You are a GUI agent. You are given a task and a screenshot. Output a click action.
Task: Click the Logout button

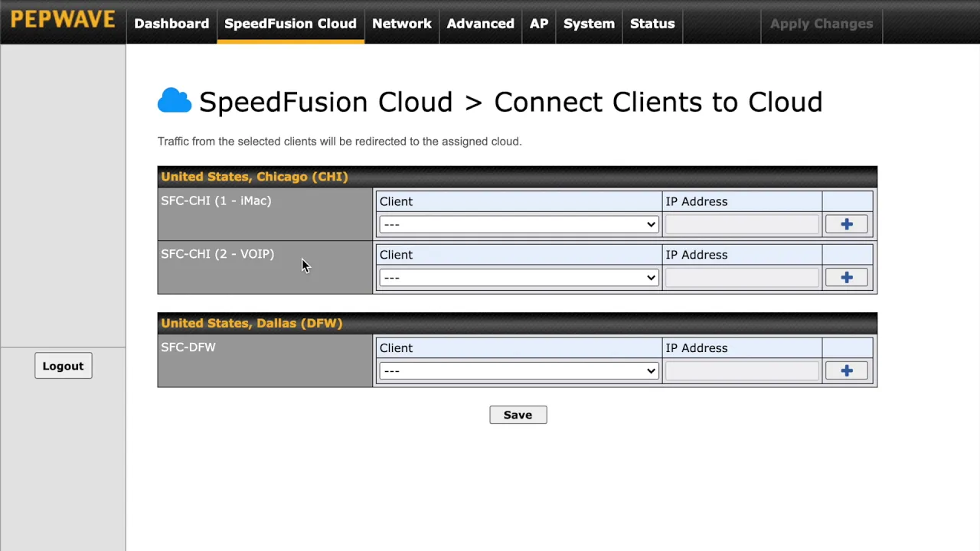[63, 366]
